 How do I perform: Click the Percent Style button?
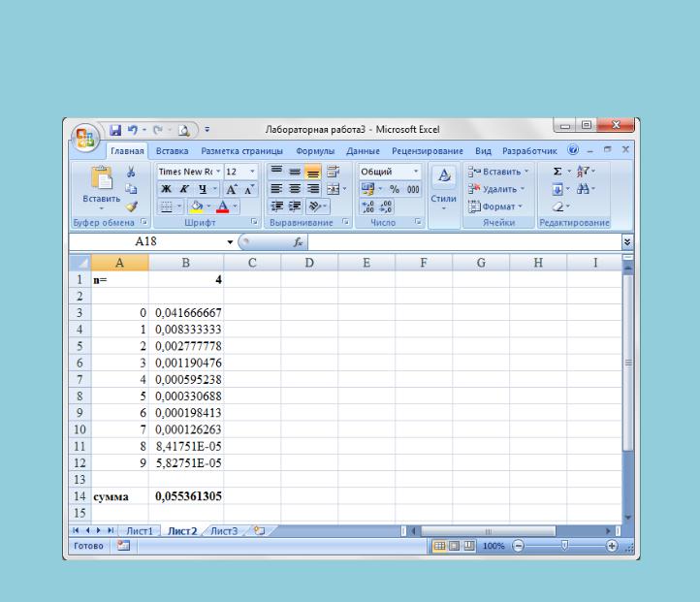pyautogui.click(x=395, y=189)
